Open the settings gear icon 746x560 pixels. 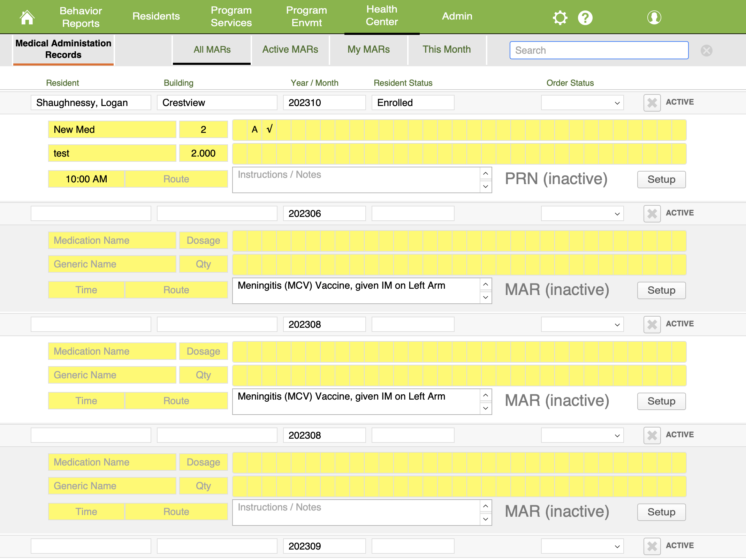(560, 18)
